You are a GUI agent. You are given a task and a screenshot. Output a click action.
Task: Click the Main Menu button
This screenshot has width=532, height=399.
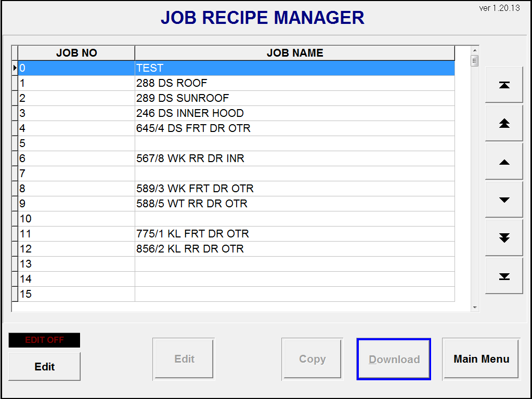click(x=481, y=359)
